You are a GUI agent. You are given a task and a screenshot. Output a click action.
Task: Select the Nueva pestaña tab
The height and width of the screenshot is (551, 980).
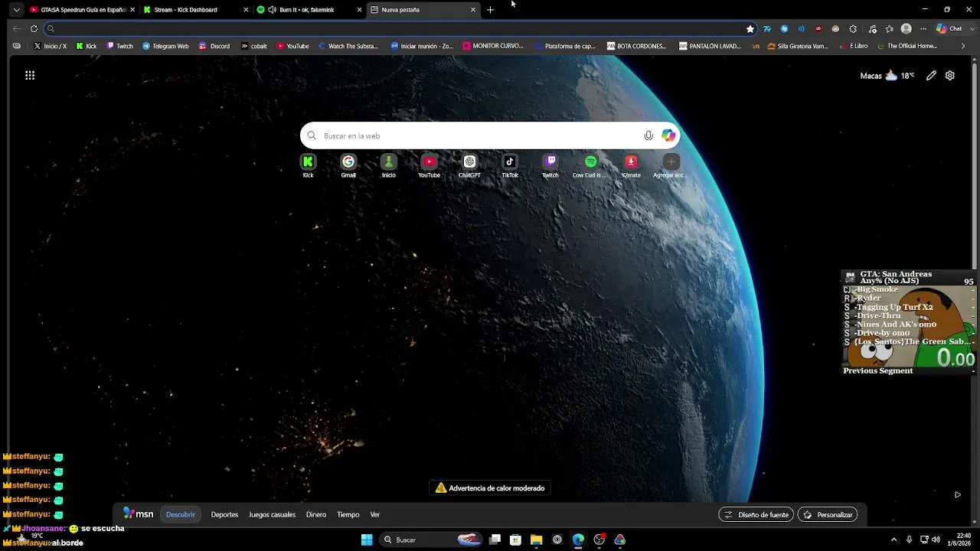[423, 10]
